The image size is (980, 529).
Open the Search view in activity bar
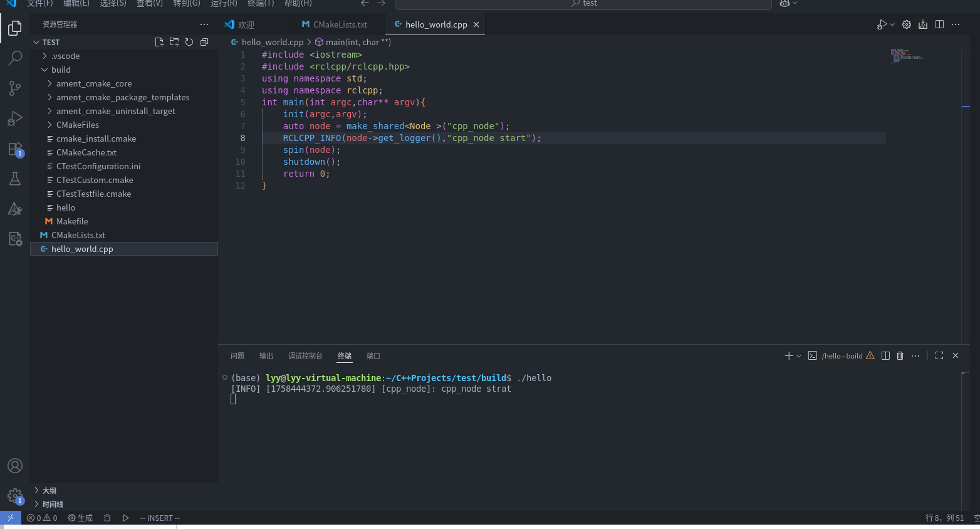point(15,58)
